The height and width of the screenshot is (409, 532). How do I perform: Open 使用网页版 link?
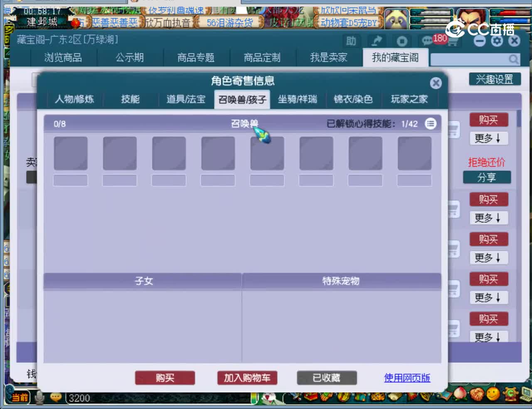pos(407,378)
